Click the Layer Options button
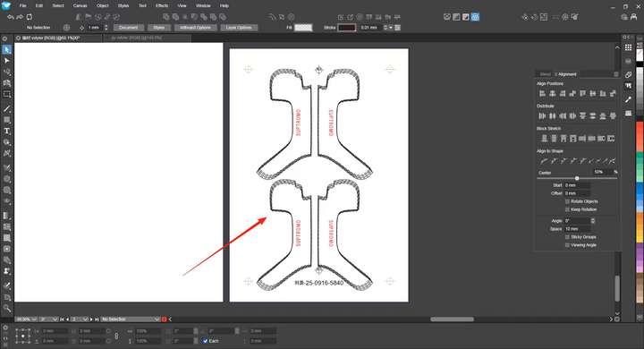The height and width of the screenshot is (349, 644). [x=239, y=28]
